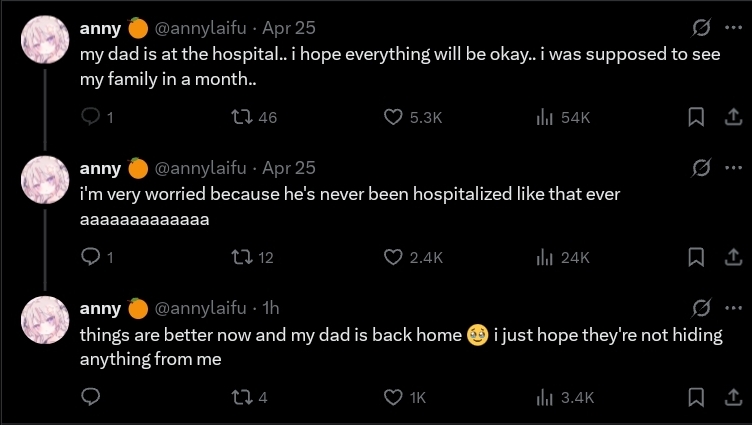The width and height of the screenshot is (752, 425).
Task: Like the 'dad is back home' tweet
Action: [x=394, y=397]
